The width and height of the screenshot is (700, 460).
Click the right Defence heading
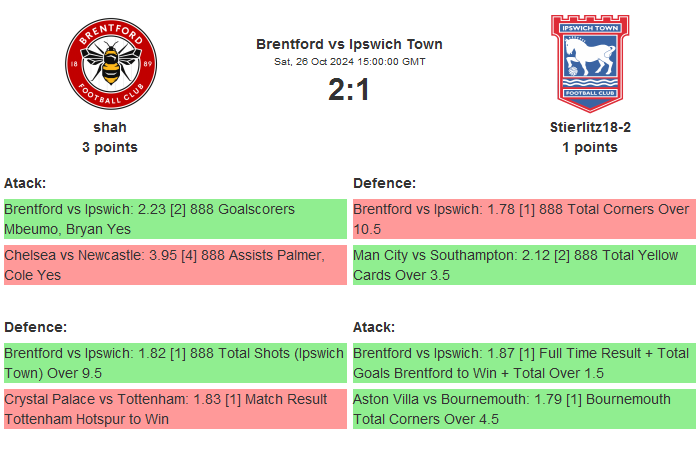(x=384, y=183)
